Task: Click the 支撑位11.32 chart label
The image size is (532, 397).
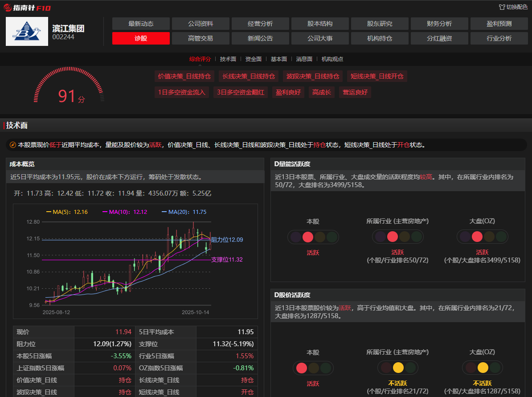Action: tap(227, 260)
